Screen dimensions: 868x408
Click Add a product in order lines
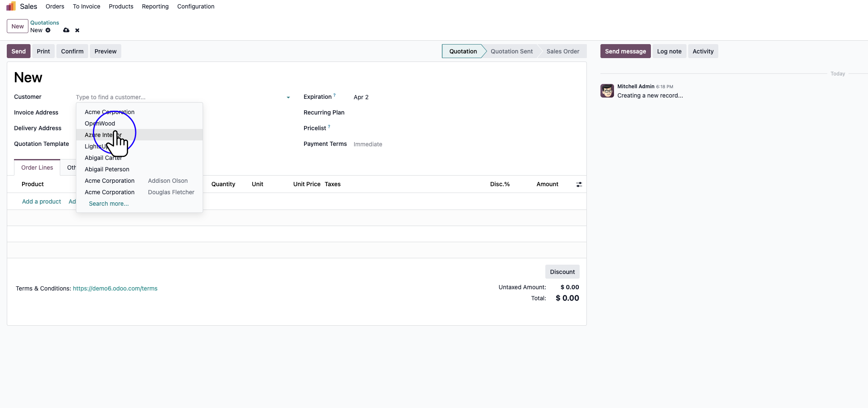pyautogui.click(x=41, y=201)
